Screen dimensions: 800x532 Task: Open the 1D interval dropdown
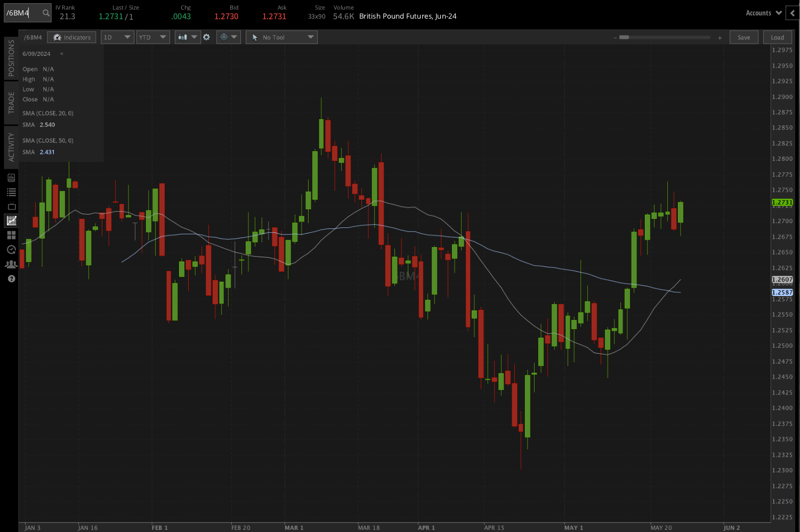click(117, 37)
